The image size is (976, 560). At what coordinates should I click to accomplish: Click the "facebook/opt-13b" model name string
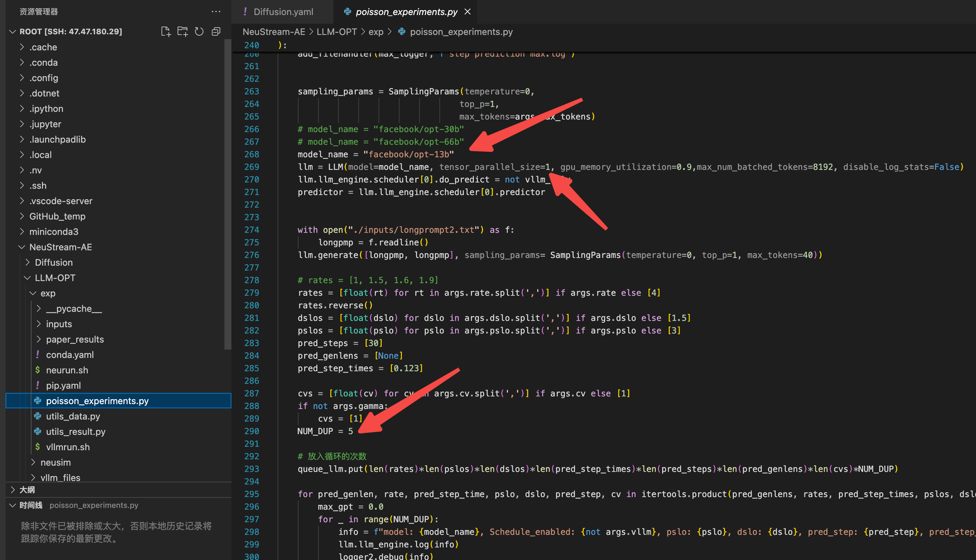408,154
